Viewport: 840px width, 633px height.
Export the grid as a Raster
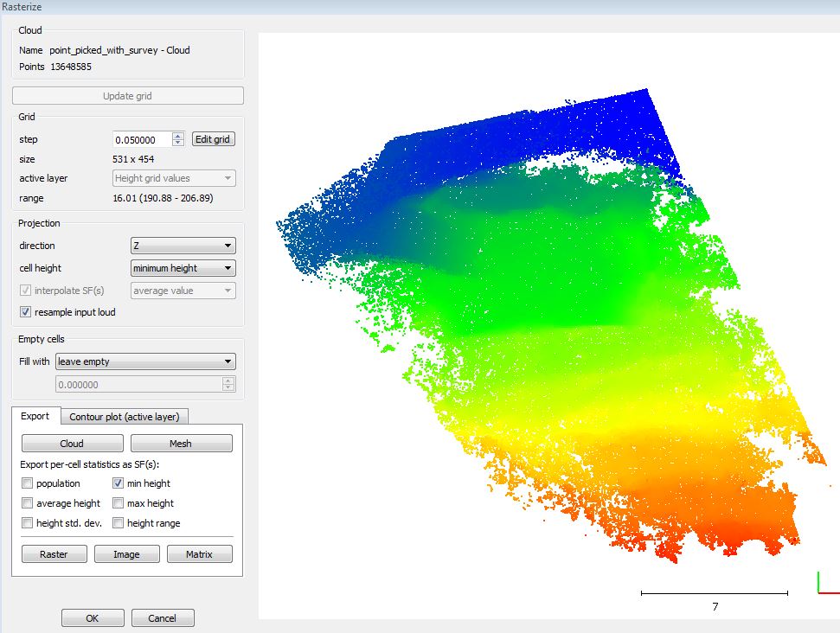[54, 554]
